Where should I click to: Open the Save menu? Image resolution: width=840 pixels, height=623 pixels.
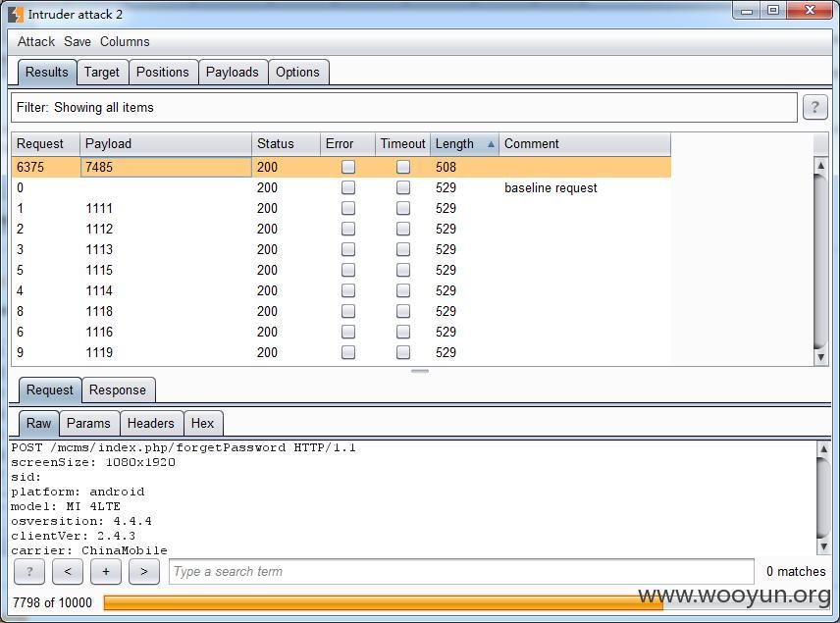(x=78, y=42)
